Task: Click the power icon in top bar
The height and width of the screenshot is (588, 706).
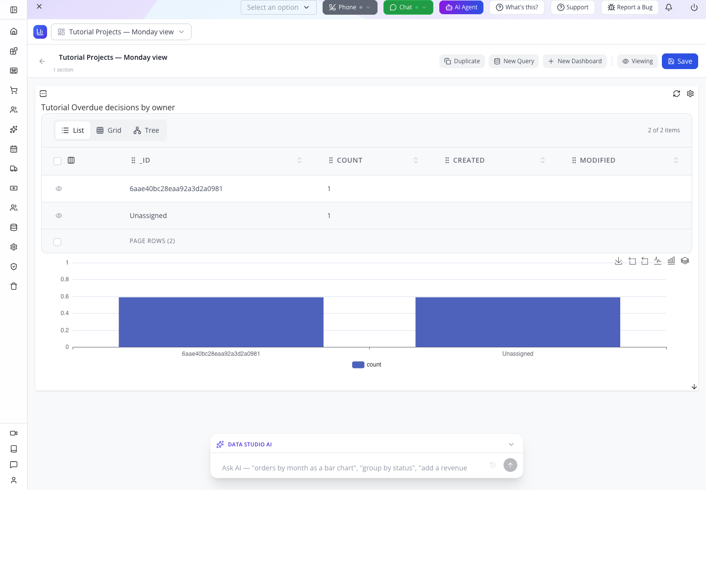Action: [694, 7]
